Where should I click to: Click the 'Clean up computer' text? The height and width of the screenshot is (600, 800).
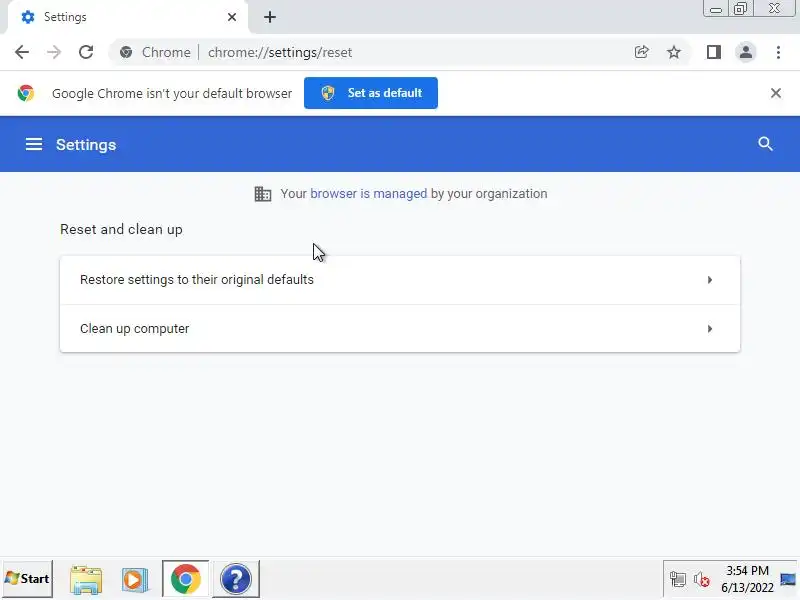coord(135,329)
